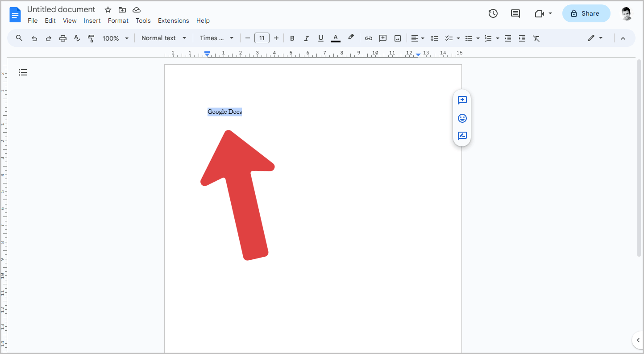This screenshot has width=644, height=354.
Task: Insert an image
Action: (x=398, y=38)
